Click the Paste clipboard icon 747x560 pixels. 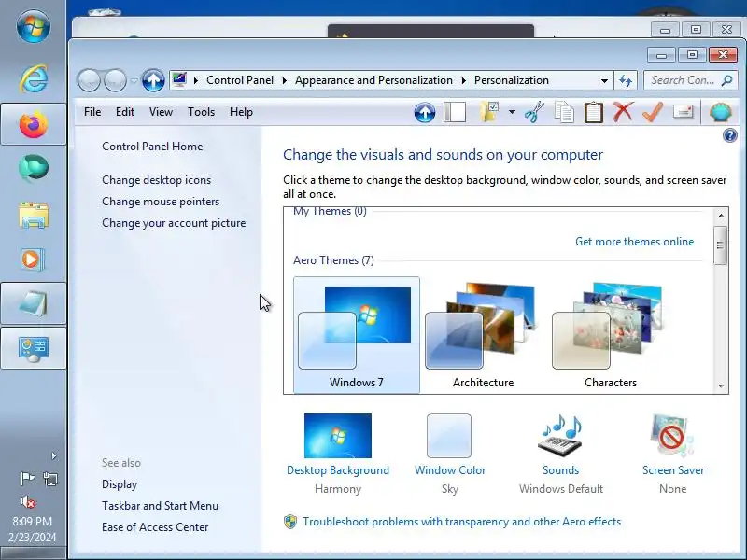594,113
